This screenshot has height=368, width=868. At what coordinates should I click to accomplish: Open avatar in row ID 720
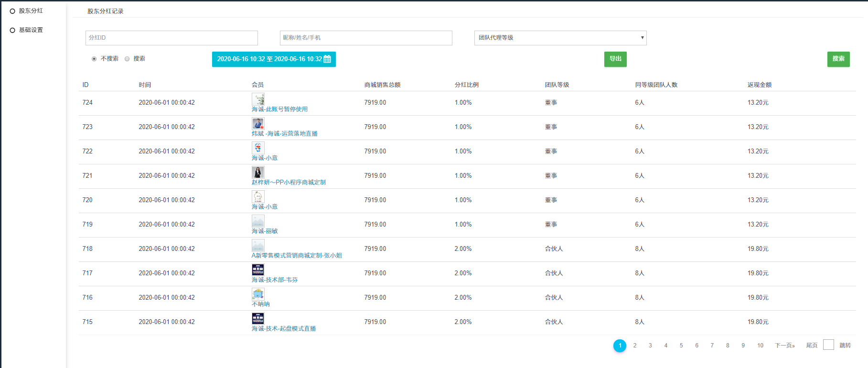(258, 196)
